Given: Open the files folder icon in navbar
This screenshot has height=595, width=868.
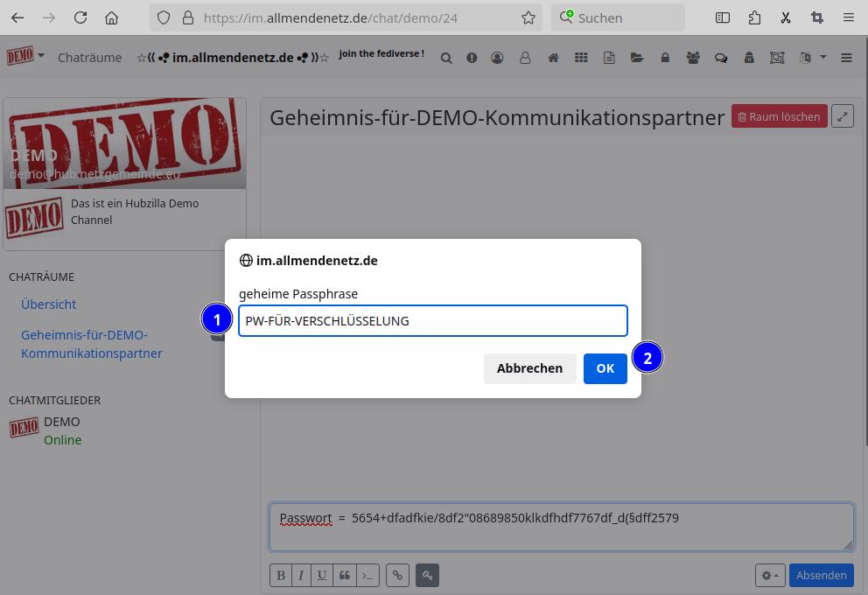Looking at the screenshot, I should [x=637, y=58].
